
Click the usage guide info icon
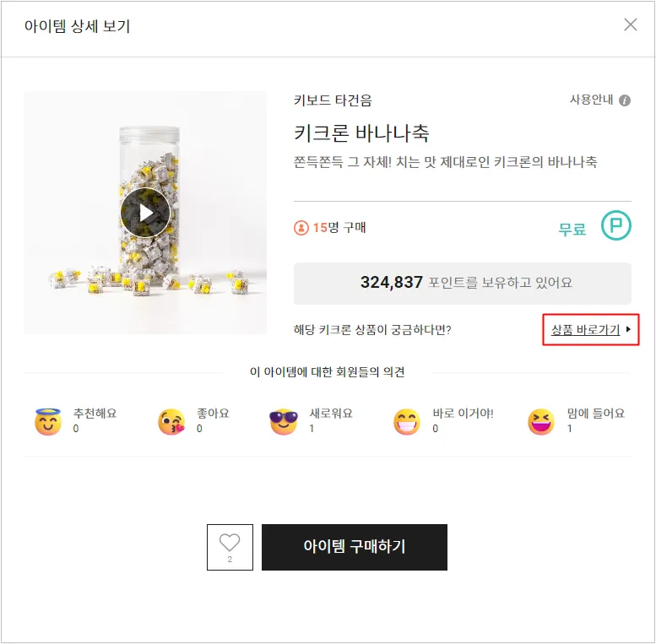(625, 100)
